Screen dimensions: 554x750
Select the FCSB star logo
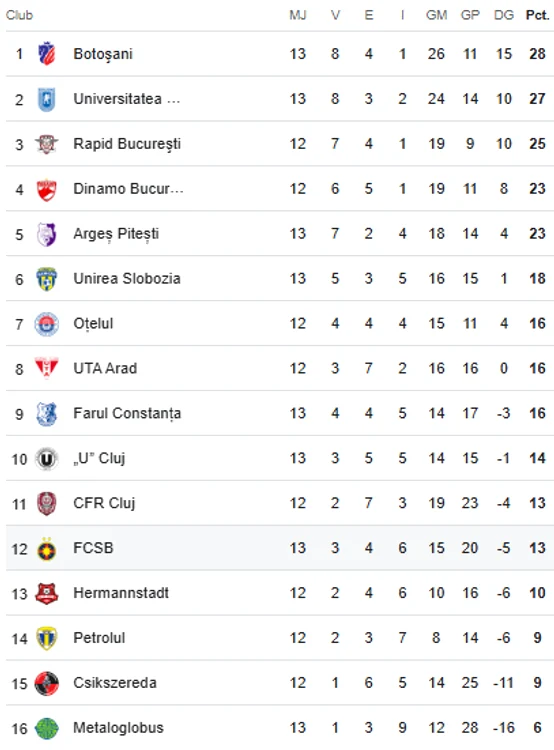tap(46, 549)
